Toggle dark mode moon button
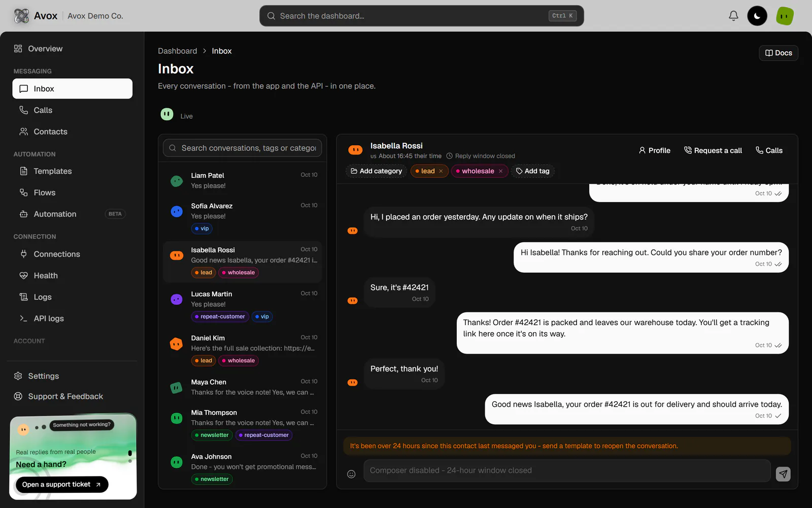The height and width of the screenshot is (508, 812). pyautogui.click(x=757, y=16)
